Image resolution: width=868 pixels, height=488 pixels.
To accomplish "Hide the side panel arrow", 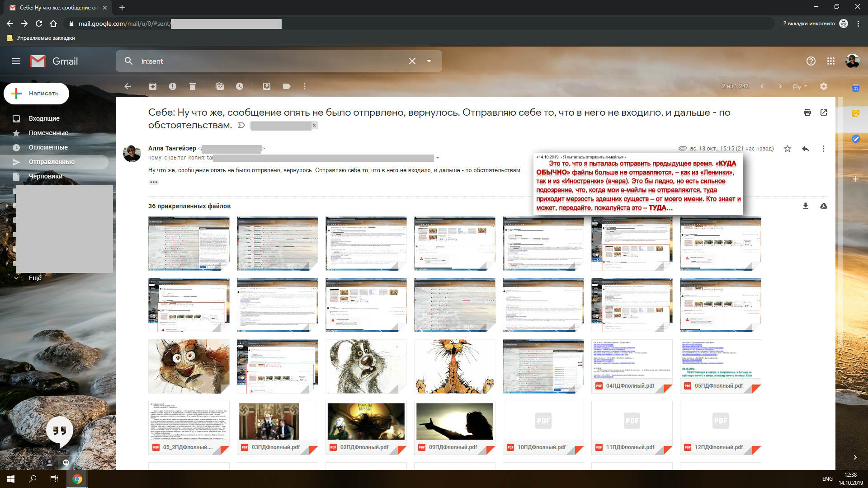I will pos(855,457).
